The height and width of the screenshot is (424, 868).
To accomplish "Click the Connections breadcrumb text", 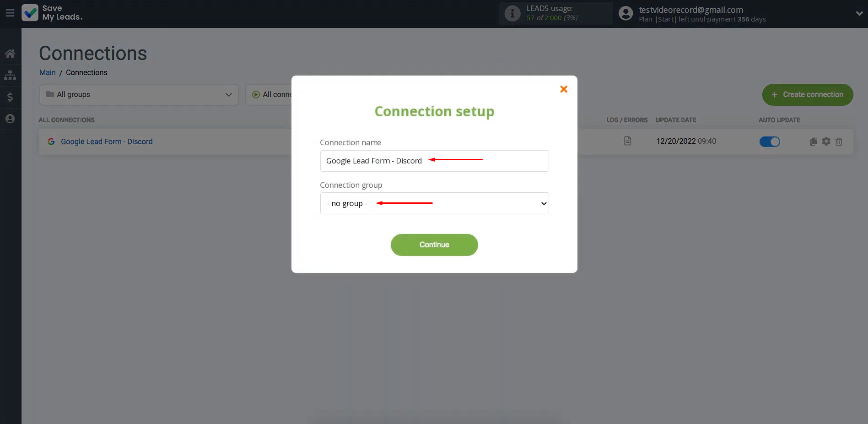I will click(x=86, y=72).
